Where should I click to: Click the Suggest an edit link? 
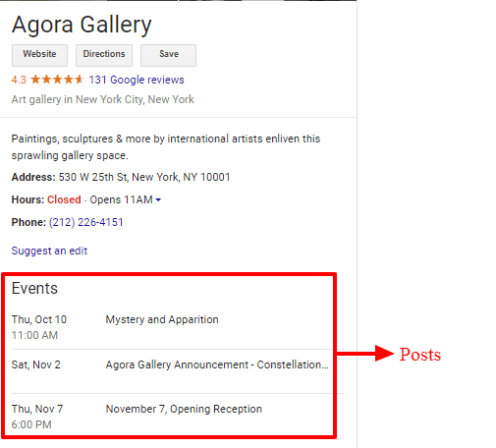pos(49,251)
